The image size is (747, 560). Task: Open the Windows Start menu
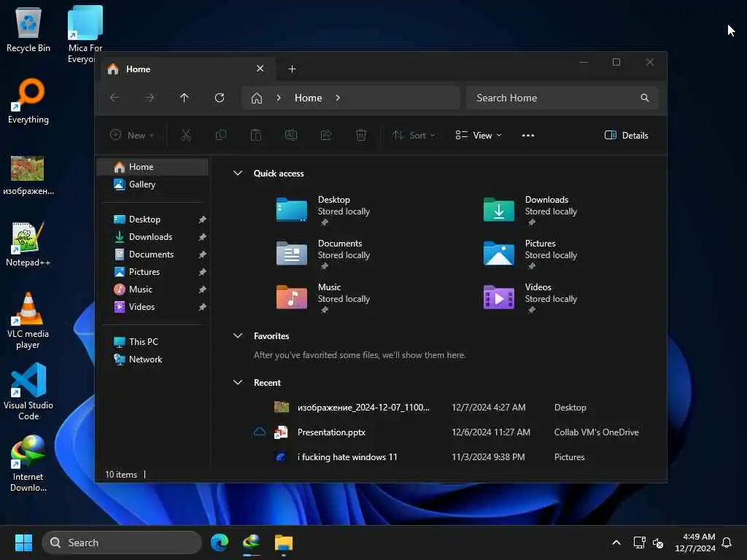(x=23, y=542)
